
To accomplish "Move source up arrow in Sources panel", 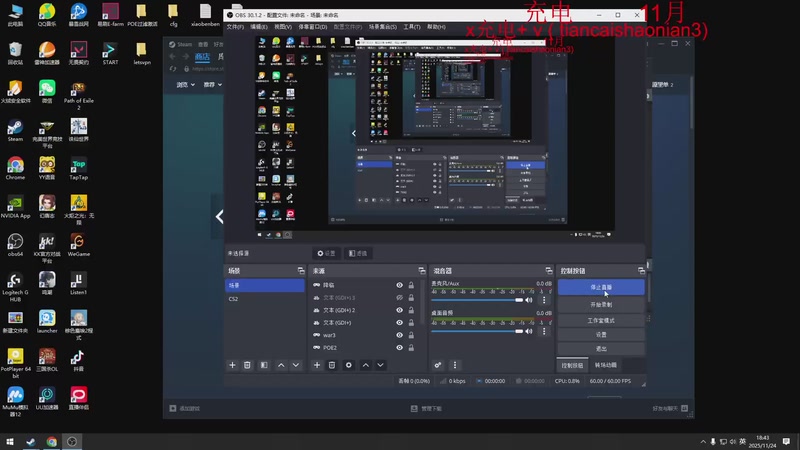I will coord(366,365).
